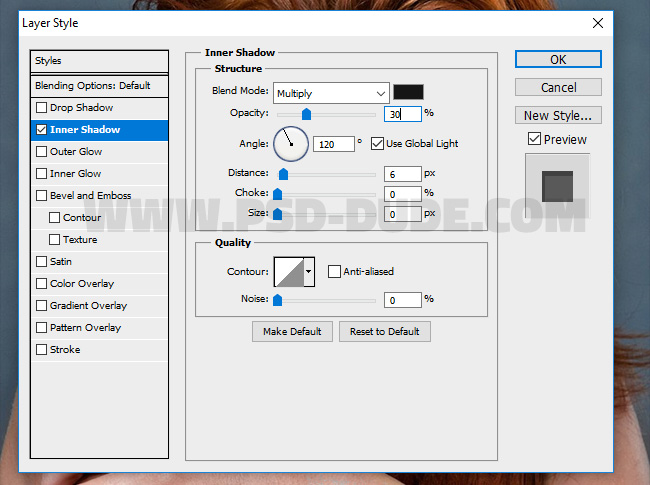The width and height of the screenshot is (650, 485).
Task: Click the Noise slider handle
Action: tap(278, 300)
